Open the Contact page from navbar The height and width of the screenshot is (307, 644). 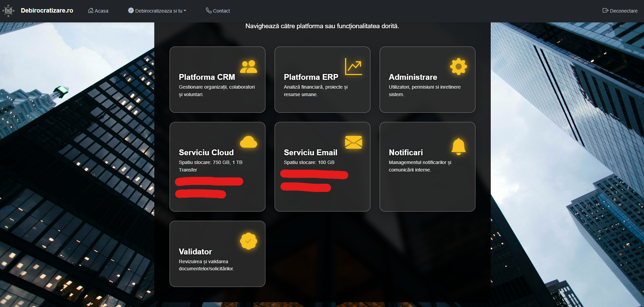(218, 11)
